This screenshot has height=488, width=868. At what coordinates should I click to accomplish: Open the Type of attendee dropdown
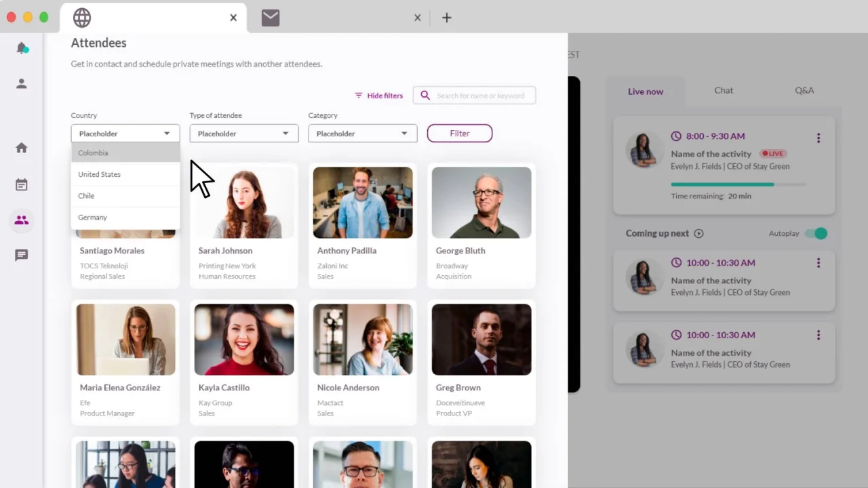click(x=244, y=134)
